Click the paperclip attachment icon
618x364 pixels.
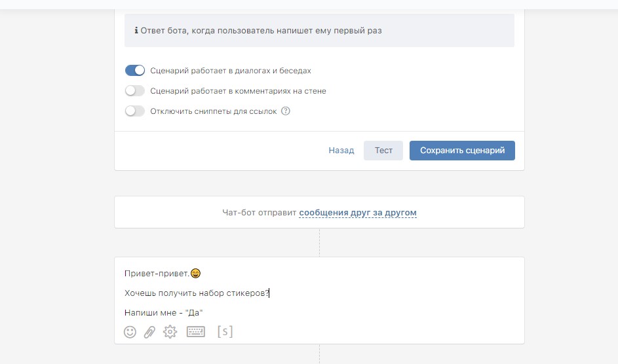point(149,332)
